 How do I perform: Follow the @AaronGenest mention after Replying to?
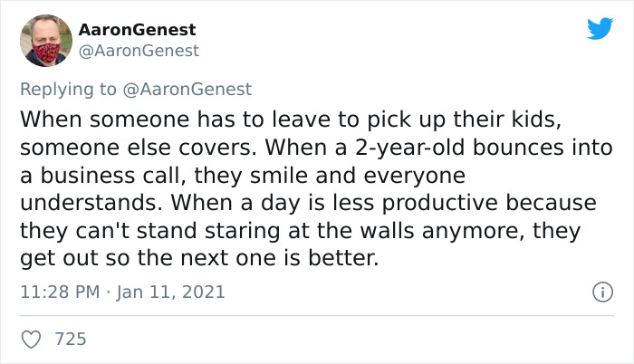pyautogui.click(x=187, y=89)
